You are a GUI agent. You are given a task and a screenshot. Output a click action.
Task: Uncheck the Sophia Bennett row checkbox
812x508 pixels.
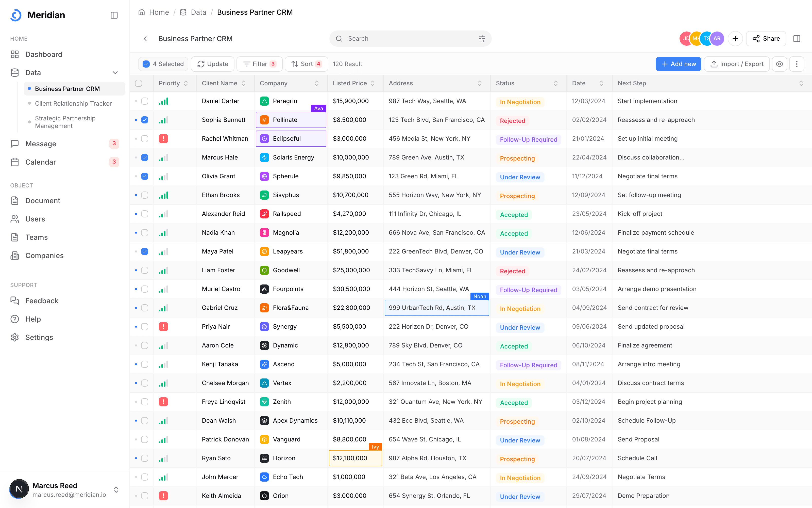point(145,120)
